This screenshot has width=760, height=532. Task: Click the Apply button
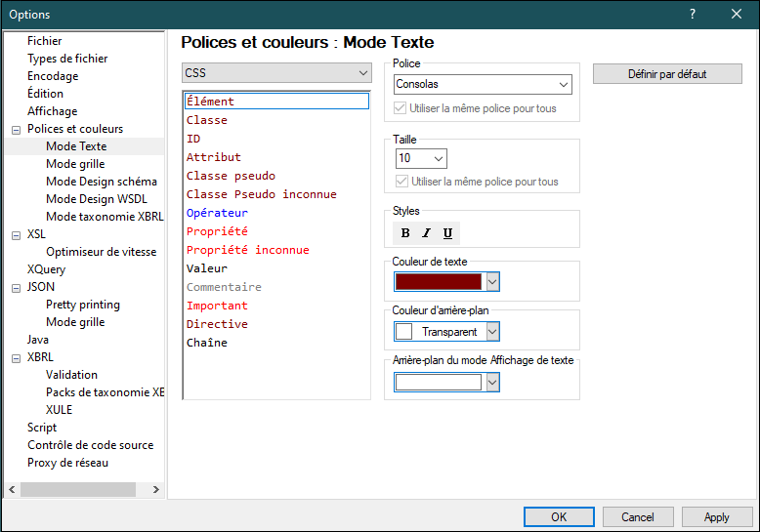click(717, 516)
